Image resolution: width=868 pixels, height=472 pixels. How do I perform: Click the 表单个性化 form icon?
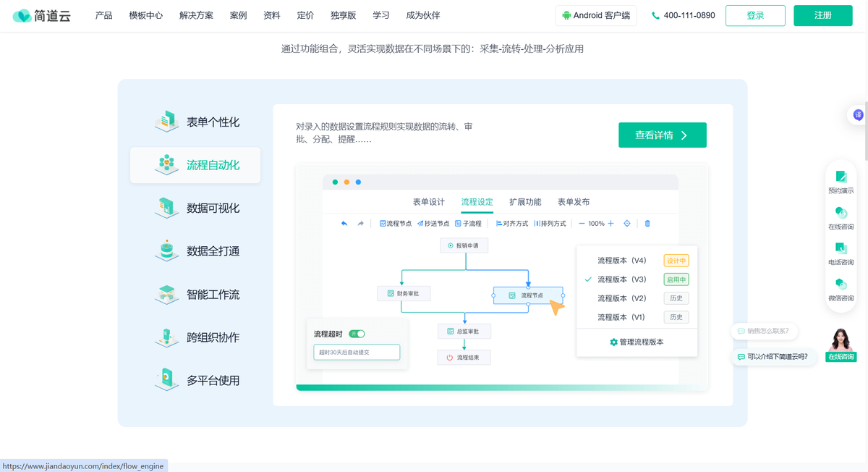(166, 122)
